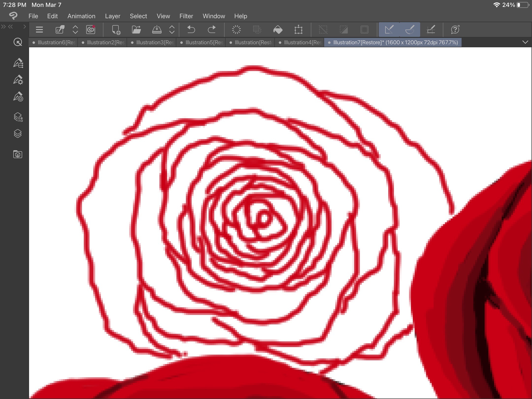Screen dimensions: 532x399
Task: Expand the save options stepper arrows
Action: tap(172, 30)
